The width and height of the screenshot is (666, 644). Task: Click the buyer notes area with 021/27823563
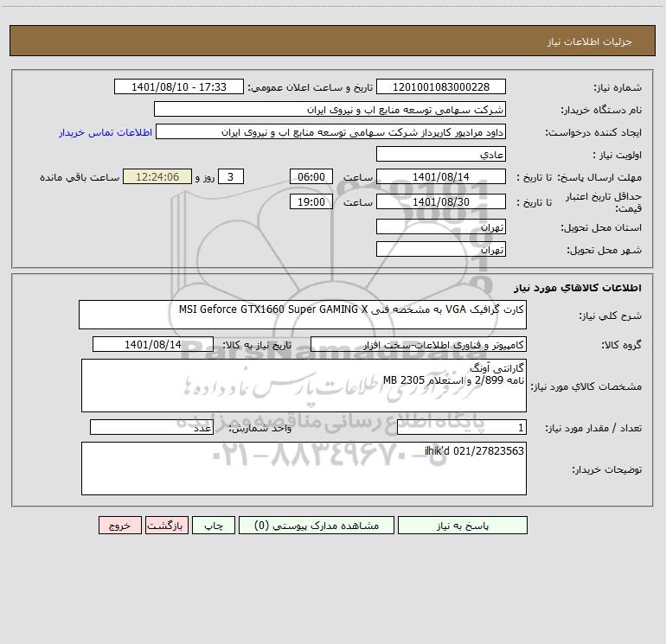click(x=304, y=469)
